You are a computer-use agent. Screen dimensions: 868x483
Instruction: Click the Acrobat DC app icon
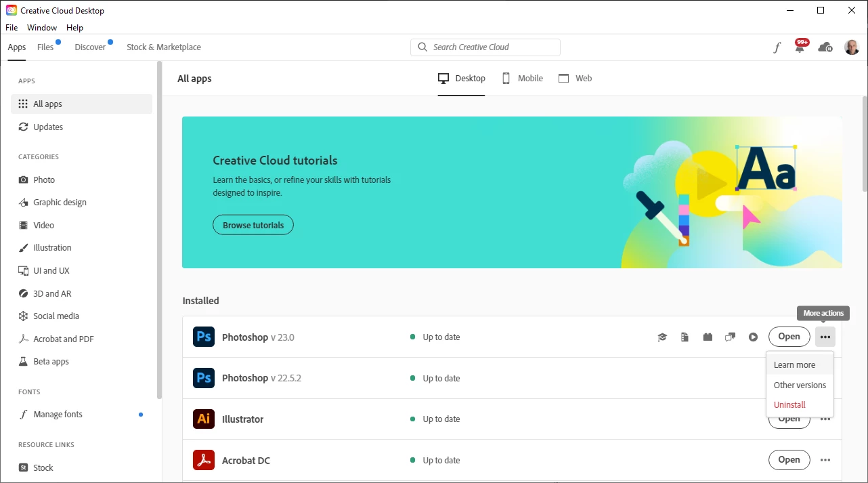tap(204, 460)
